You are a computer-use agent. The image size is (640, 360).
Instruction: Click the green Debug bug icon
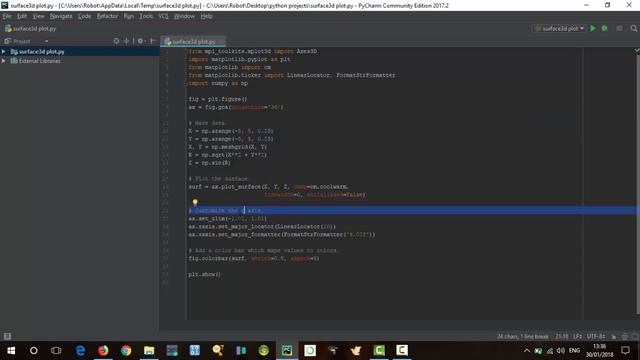point(604,28)
